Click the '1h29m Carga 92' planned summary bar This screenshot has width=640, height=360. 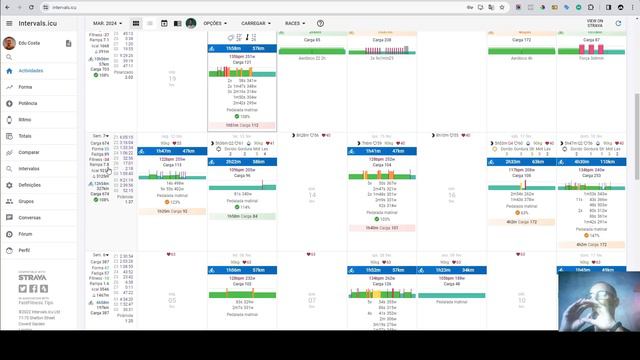pyautogui.click(x=172, y=211)
